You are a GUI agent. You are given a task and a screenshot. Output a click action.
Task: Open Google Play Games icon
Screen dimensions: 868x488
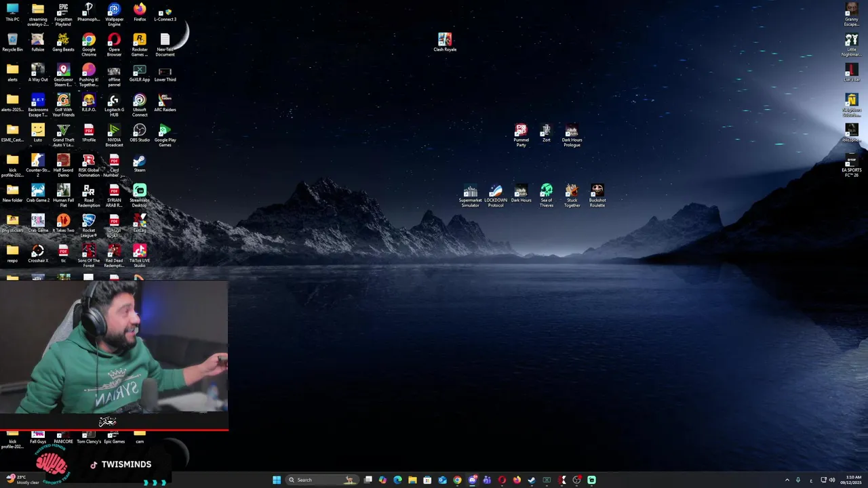pos(165,136)
